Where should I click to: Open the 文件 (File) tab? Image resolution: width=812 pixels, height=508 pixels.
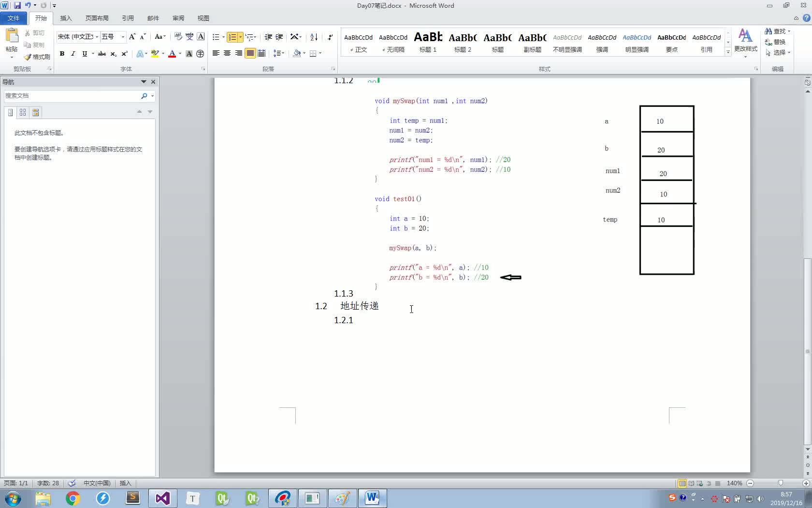click(x=14, y=18)
